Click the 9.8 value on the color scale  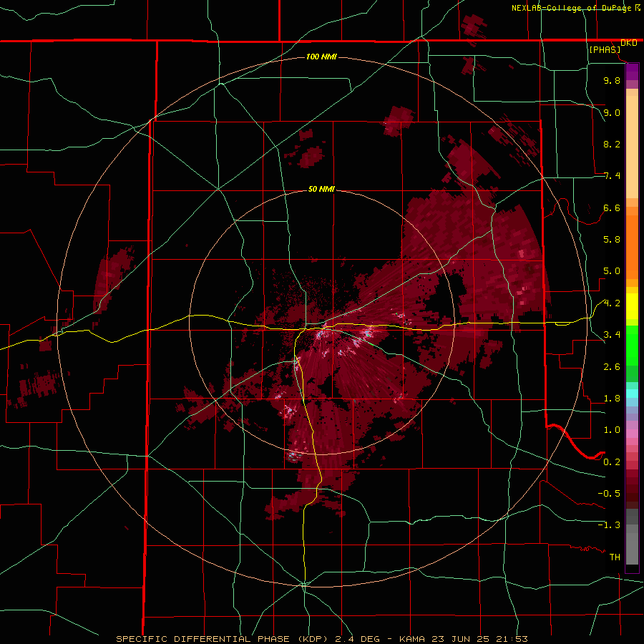tap(612, 80)
